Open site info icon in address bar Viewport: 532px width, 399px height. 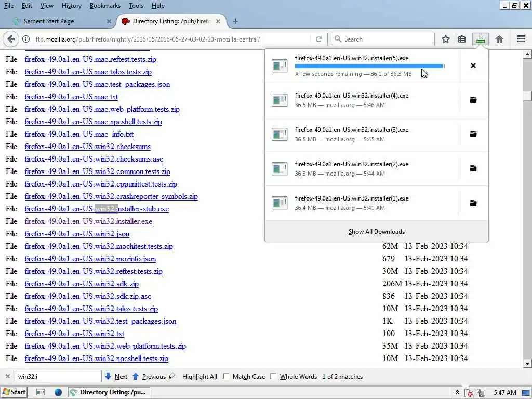point(26,39)
